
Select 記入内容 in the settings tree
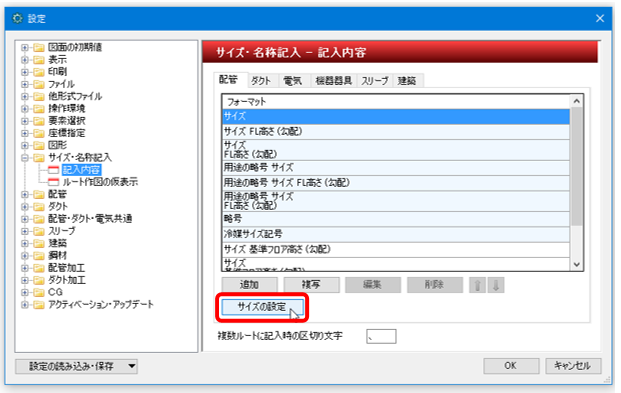tap(81, 170)
